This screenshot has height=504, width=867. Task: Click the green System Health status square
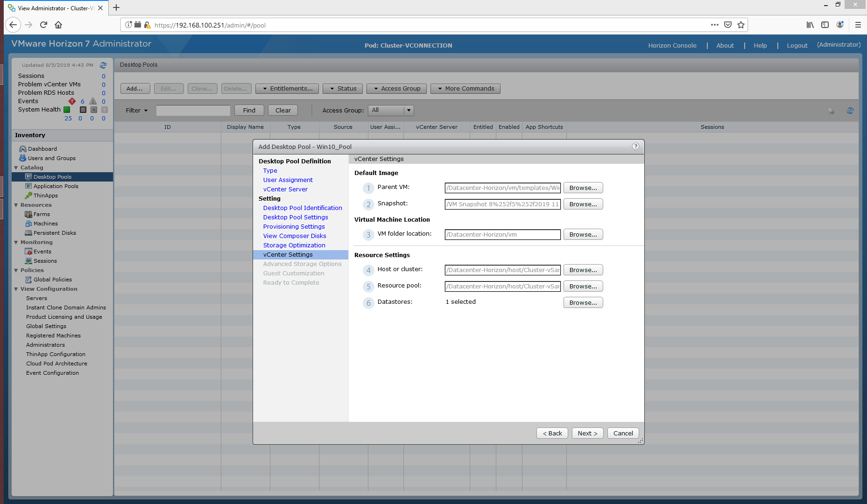67,110
